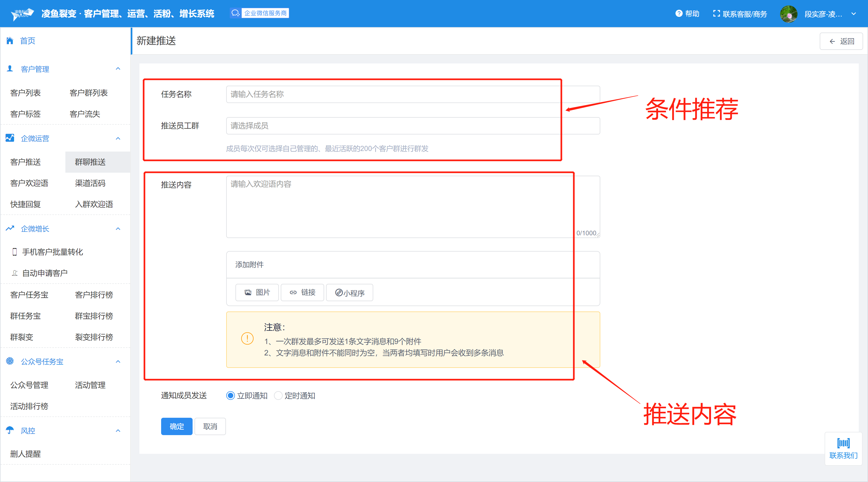This screenshot has height=482, width=868.
Task: Click the user profile avatar
Action: (789, 14)
